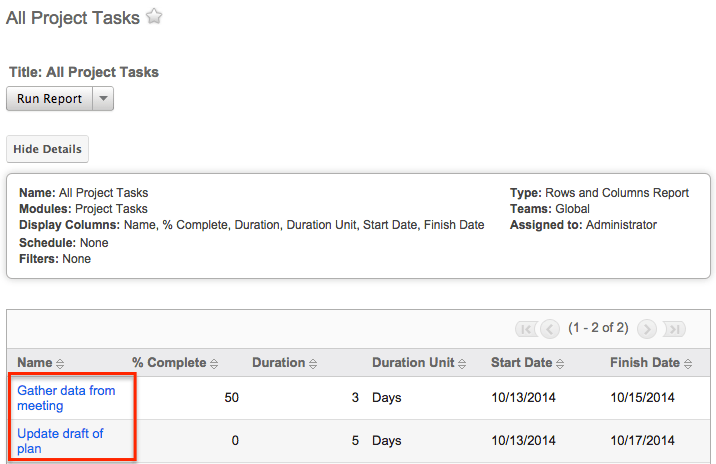Go to next page of results
Screen dimensions: 716x464
point(647,329)
